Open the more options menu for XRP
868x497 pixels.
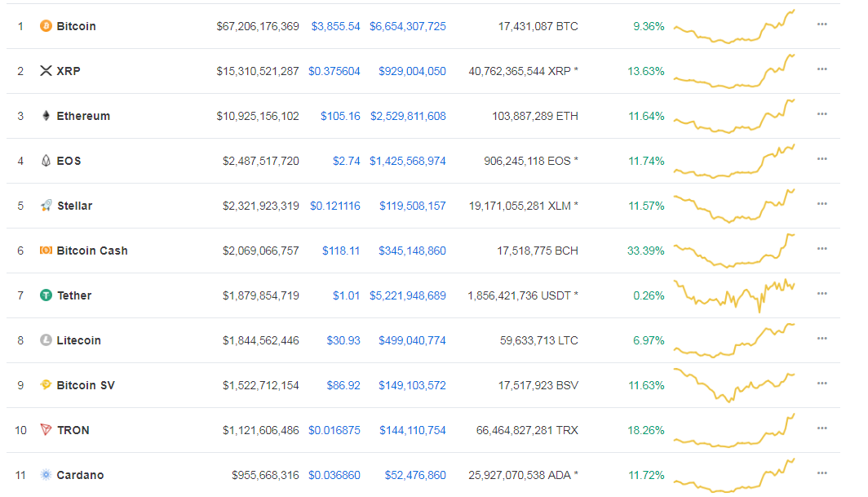point(822,69)
